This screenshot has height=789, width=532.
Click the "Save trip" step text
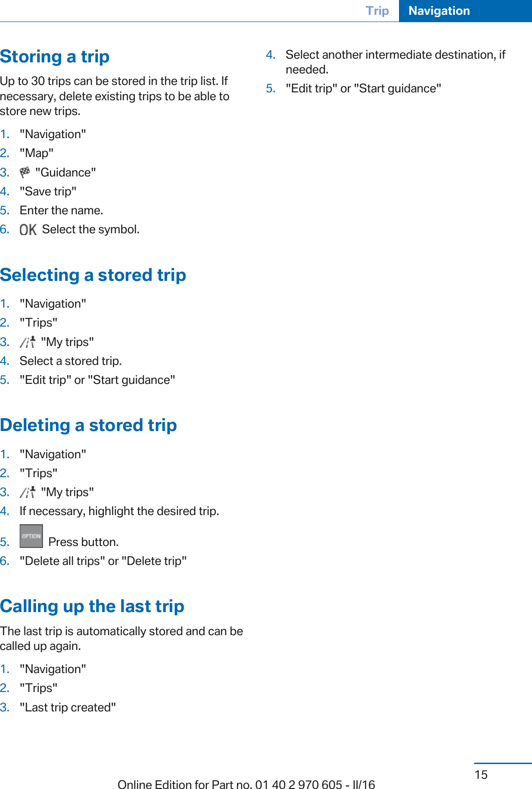48,191
